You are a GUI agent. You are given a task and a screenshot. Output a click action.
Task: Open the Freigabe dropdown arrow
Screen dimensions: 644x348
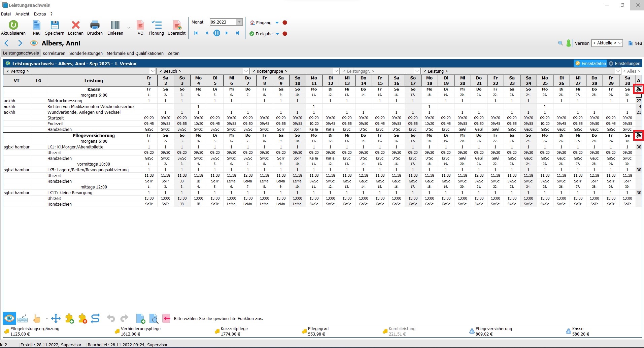[x=277, y=34]
